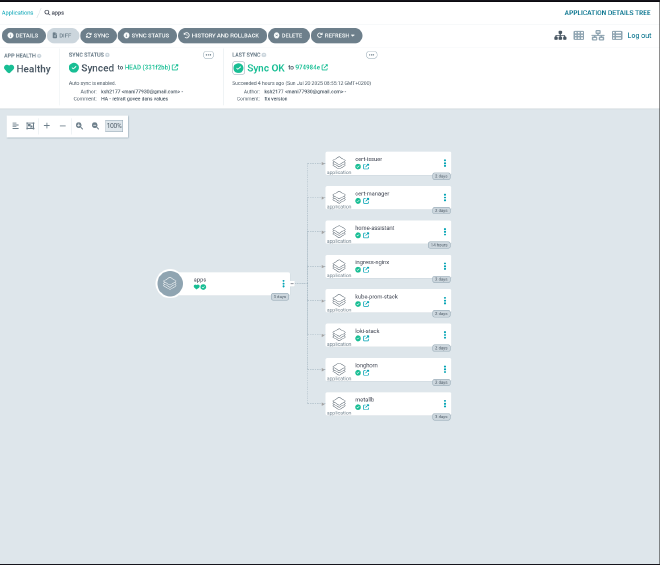The width and height of the screenshot is (660, 565).
Task: Click the plus icon in graph toolbar
Action: point(46,126)
